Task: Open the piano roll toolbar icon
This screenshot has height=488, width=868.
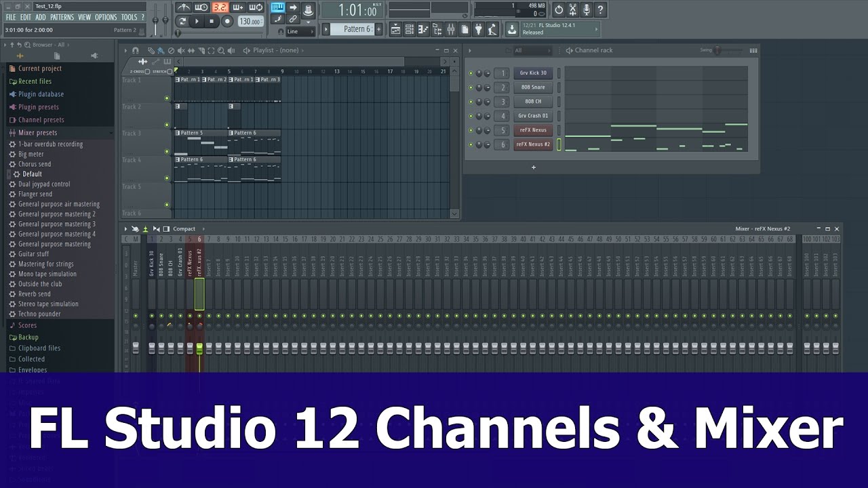Action: pos(423,29)
